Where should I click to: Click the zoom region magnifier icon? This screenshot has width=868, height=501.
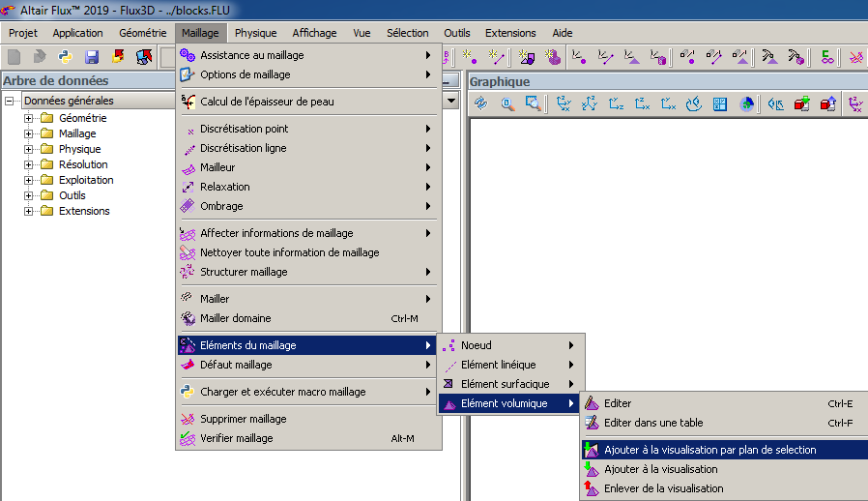pos(532,104)
